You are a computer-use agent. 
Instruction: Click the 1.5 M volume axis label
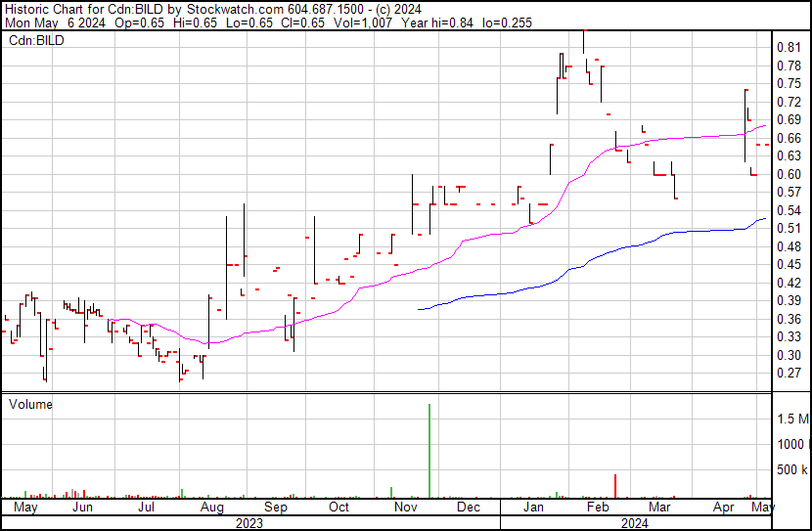pos(792,419)
